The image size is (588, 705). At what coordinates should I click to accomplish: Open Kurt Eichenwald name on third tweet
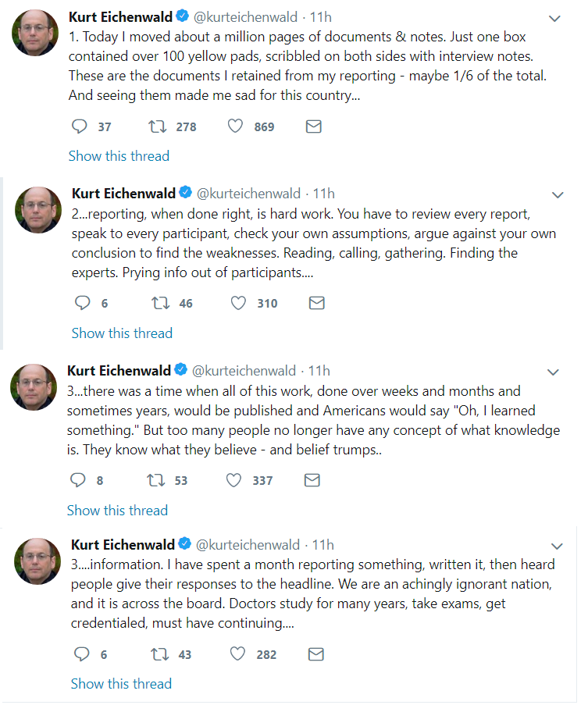pos(119,371)
